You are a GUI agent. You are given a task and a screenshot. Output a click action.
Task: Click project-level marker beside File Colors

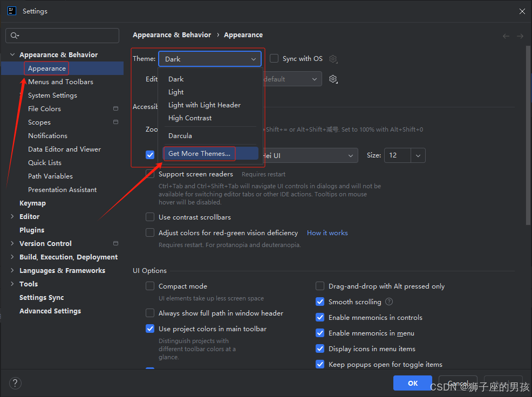point(115,108)
